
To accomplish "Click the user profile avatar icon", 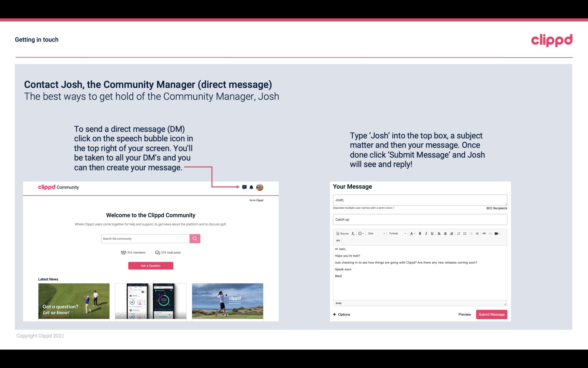I will (x=259, y=187).
